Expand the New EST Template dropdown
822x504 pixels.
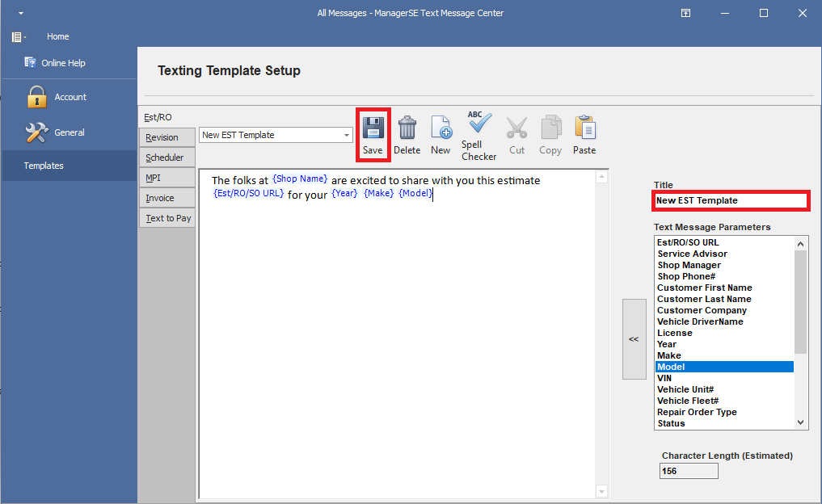click(x=347, y=135)
